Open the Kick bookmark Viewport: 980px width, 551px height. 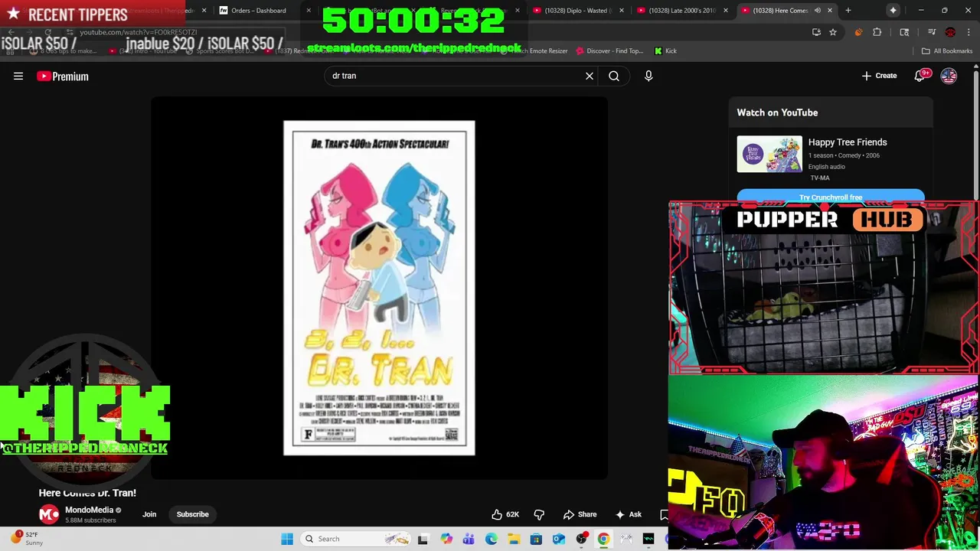coord(665,51)
